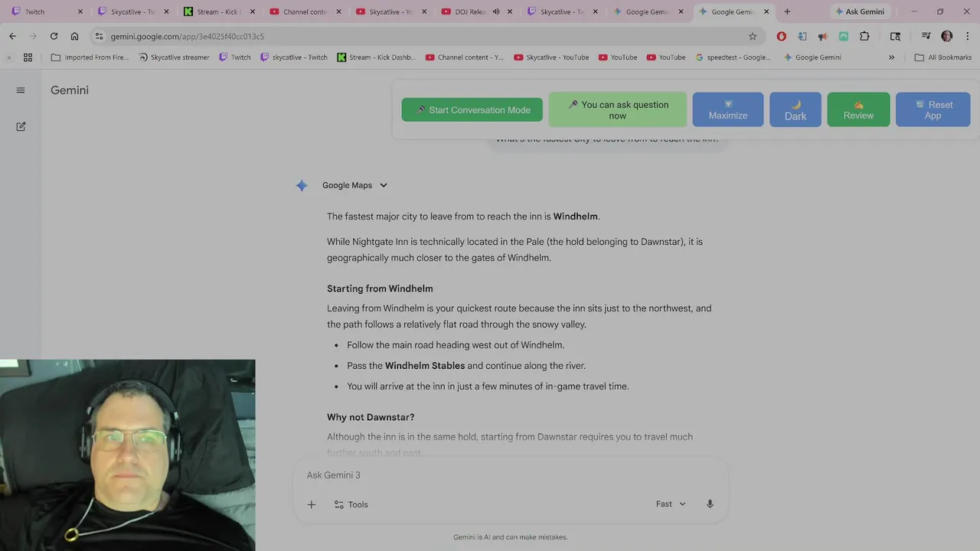
Task: Start a new chat with the edit icon
Action: (x=21, y=126)
